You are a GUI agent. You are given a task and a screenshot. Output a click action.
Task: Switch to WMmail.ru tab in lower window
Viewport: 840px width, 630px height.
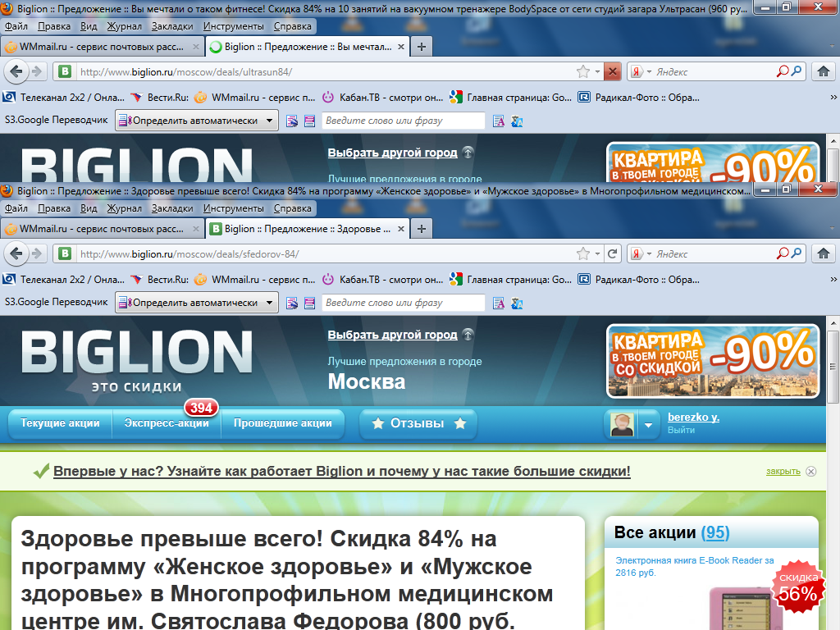click(102, 229)
